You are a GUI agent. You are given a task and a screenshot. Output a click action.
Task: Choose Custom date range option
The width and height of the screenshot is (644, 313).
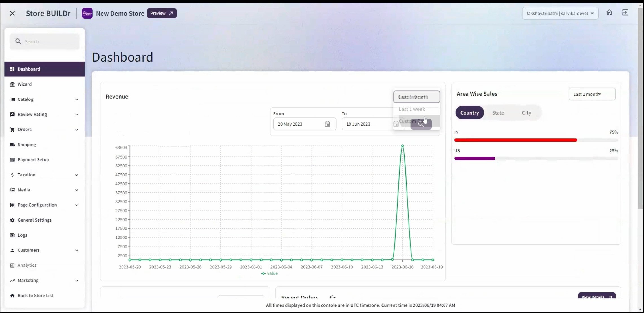pyautogui.click(x=410, y=121)
